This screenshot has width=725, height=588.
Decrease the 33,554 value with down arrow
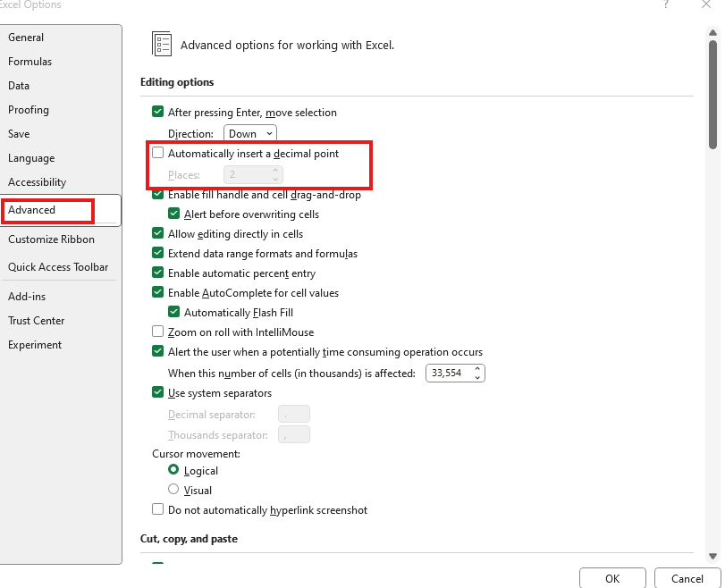(x=477, y=378)
